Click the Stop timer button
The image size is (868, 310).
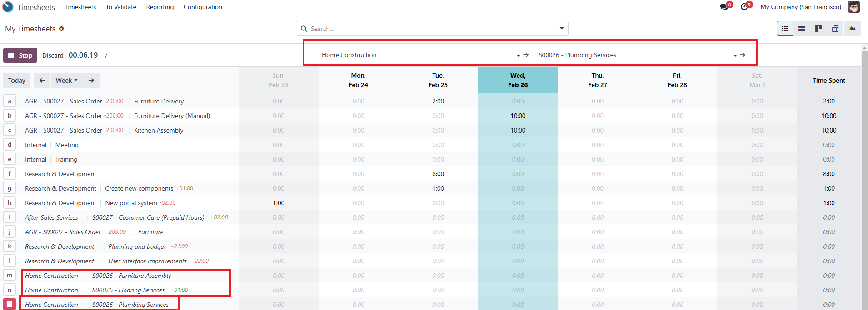coord(20,55)
